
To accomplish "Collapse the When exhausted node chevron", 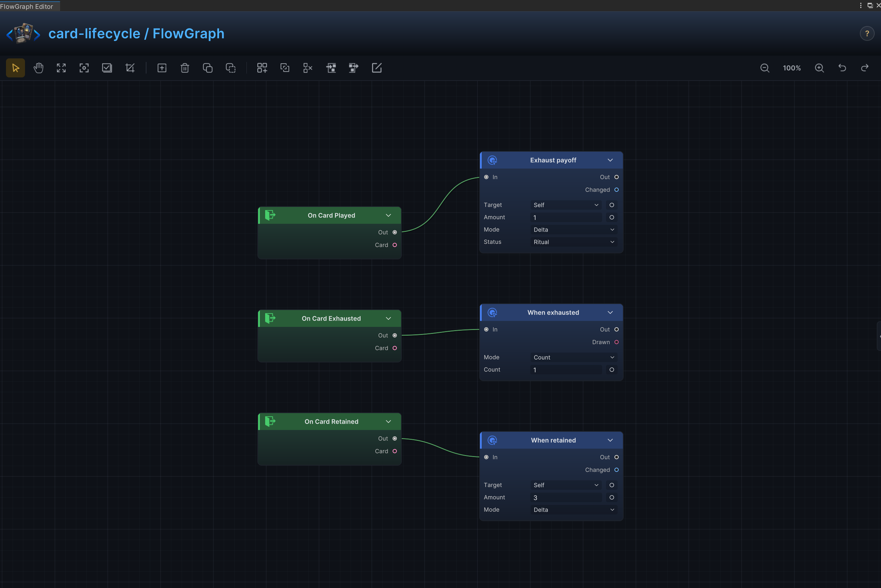I will pos(610,312).
